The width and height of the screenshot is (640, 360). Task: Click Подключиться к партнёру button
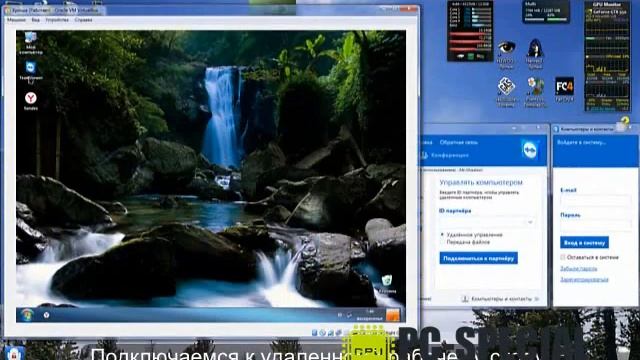478,258
